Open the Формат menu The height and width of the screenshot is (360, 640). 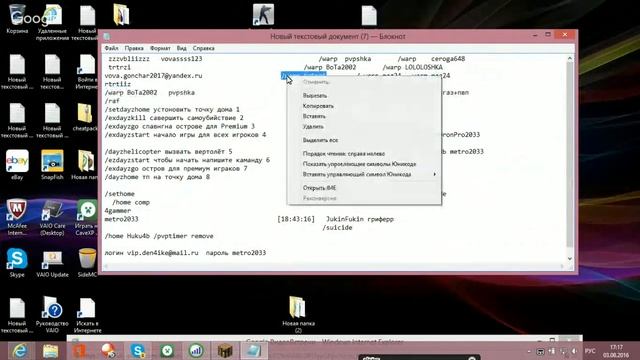[160, 48]
